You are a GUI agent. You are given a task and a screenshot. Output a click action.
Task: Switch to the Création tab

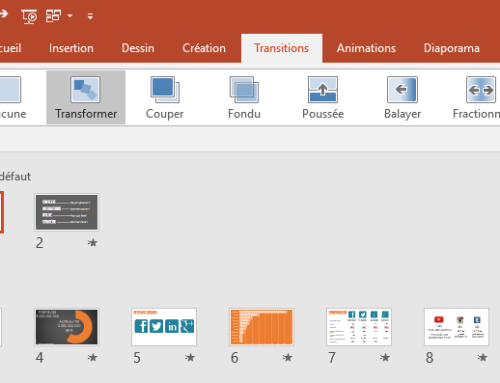coord(204,48)
